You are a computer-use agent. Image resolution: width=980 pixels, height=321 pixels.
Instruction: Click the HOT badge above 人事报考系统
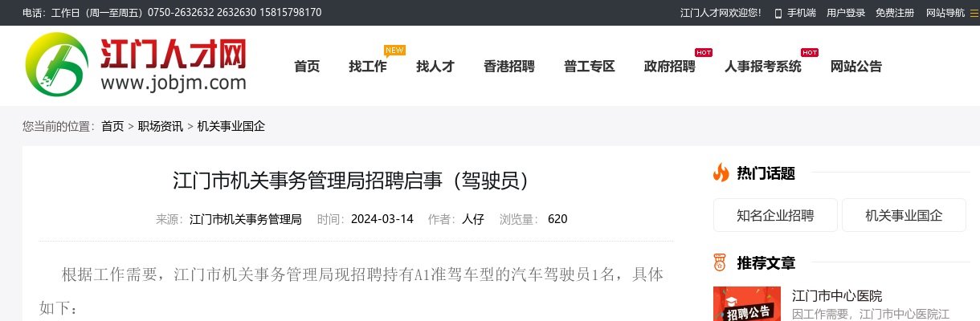pos(810,52)
